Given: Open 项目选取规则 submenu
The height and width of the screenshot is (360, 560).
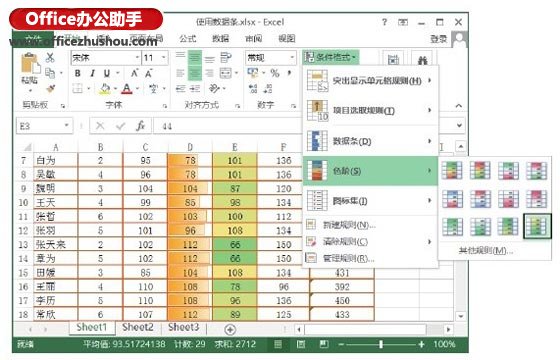Looking at the screenshot, I should [370, 111].
